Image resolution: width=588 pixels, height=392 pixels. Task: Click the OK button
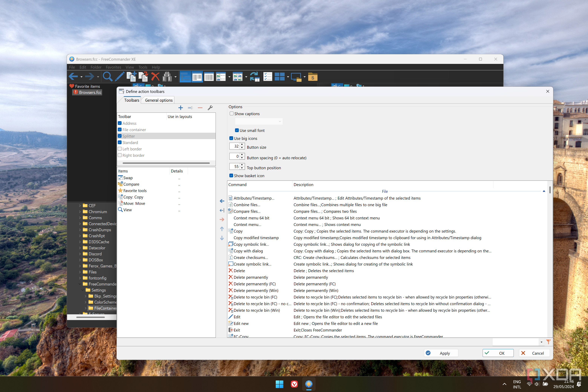498,353
